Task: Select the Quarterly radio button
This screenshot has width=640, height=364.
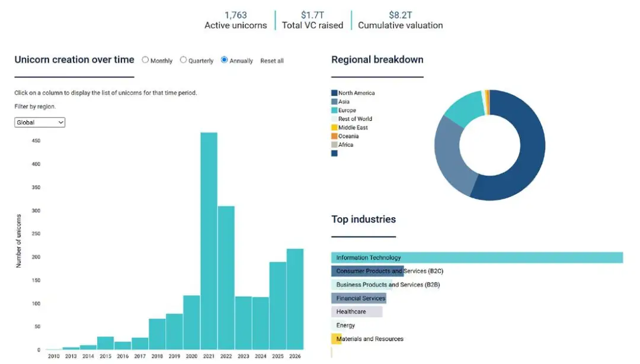Action: pos(183,60)
